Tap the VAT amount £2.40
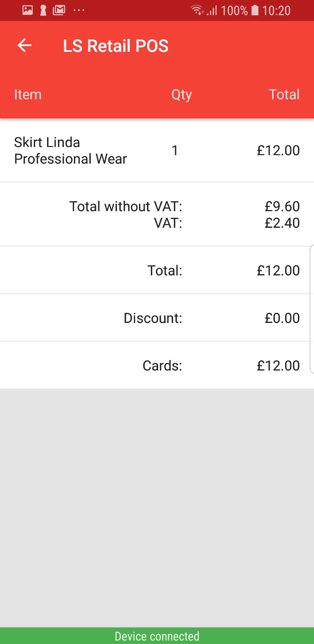Screen dimensions: 314x644 point(282,223)
